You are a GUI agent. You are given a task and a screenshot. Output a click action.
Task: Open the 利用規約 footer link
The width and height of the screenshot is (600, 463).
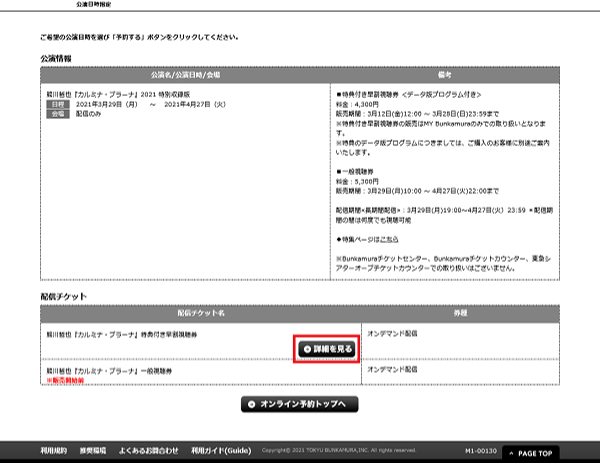click(x=53, y=451)
